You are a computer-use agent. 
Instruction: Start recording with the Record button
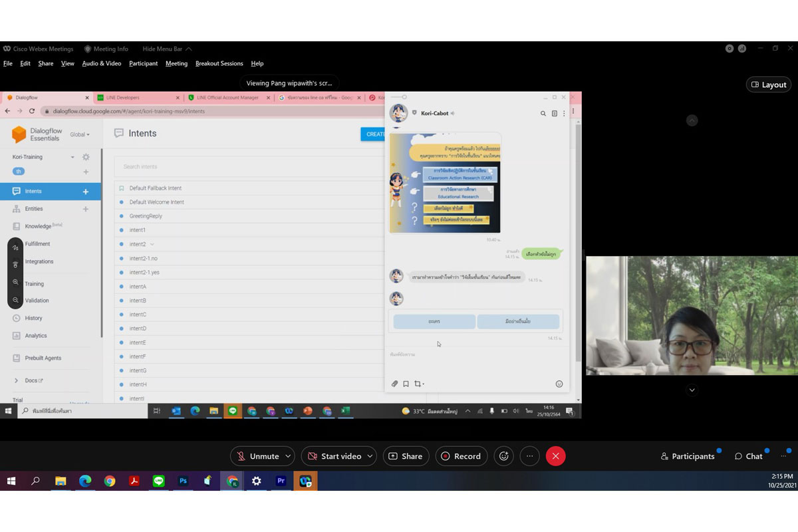click(461, 456)
